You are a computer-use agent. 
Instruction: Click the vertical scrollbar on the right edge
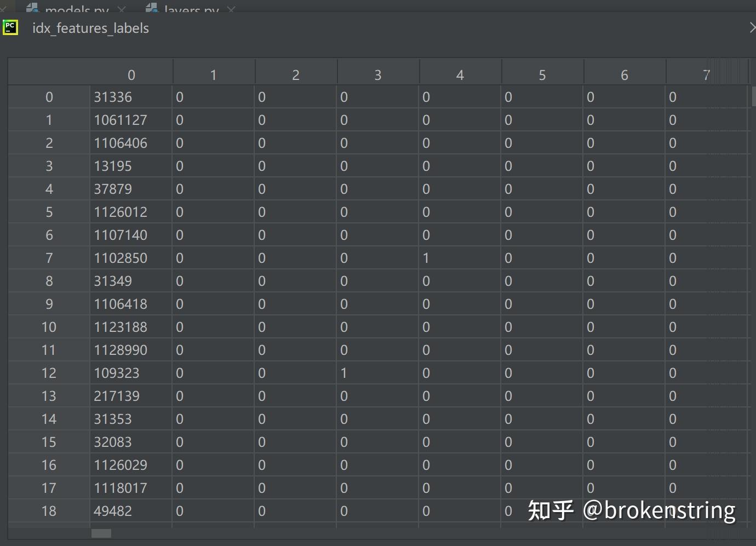tap(753, 97)
